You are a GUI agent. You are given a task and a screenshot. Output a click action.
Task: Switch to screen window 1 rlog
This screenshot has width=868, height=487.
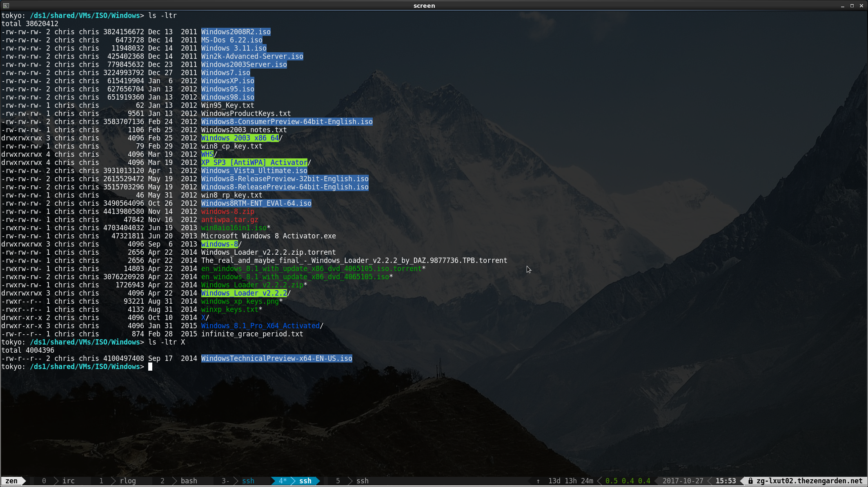118,481
